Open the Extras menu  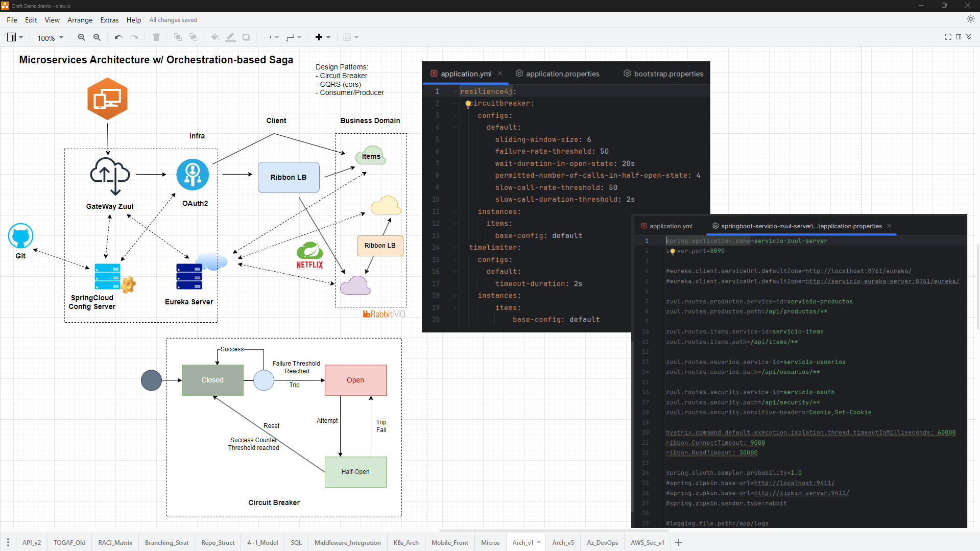coord(109,20)
